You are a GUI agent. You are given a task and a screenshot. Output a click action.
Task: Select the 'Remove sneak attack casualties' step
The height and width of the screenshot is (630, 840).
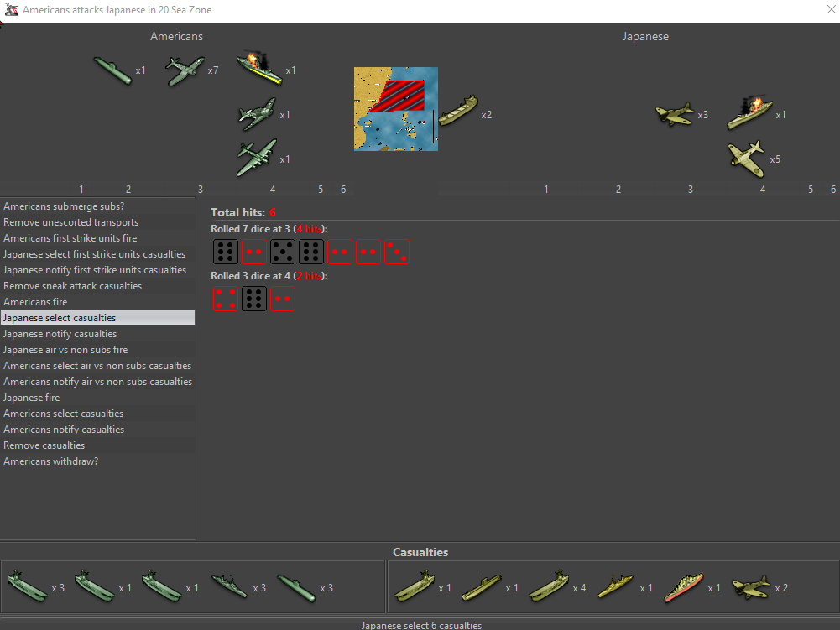pos(97,286)
